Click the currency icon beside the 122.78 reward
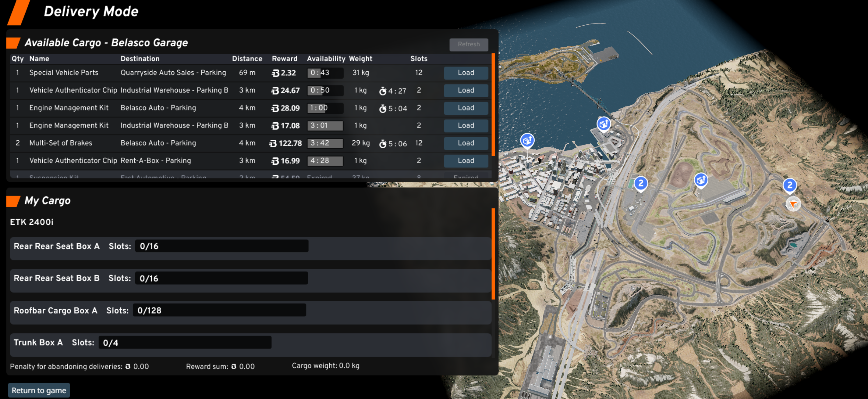Image resolution: width=868 pixels, height=399 pixels. point(273,144)
